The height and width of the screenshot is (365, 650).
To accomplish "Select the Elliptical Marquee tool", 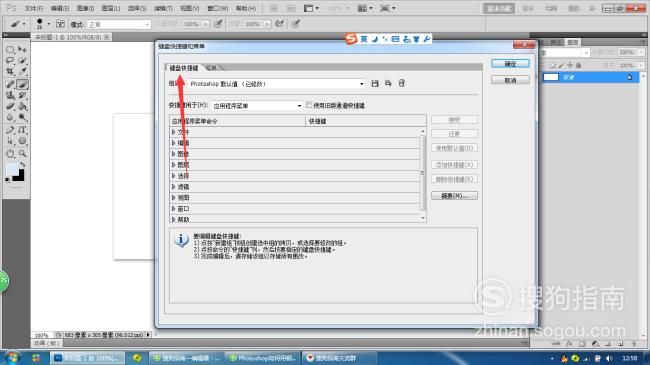I will coord(10,50).
